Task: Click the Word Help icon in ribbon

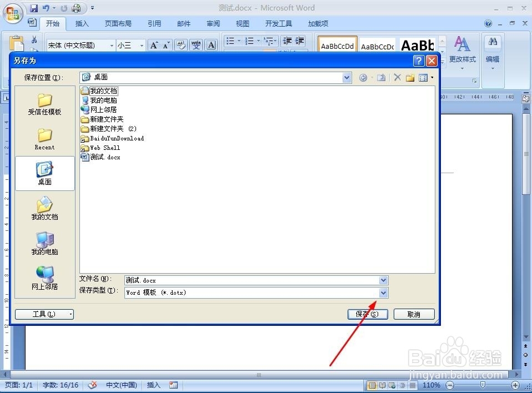Action: (488, 23)
